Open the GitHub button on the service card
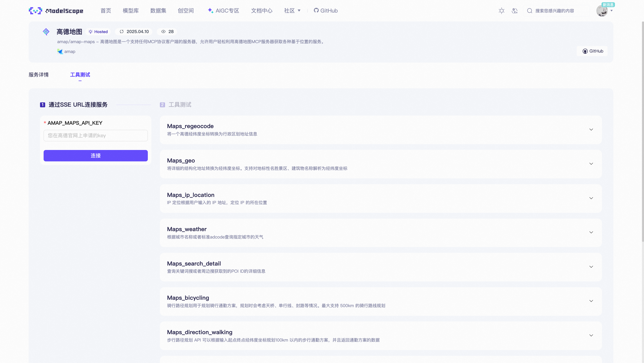This screenshot has width=644, height=363. [x=593, y=51]
